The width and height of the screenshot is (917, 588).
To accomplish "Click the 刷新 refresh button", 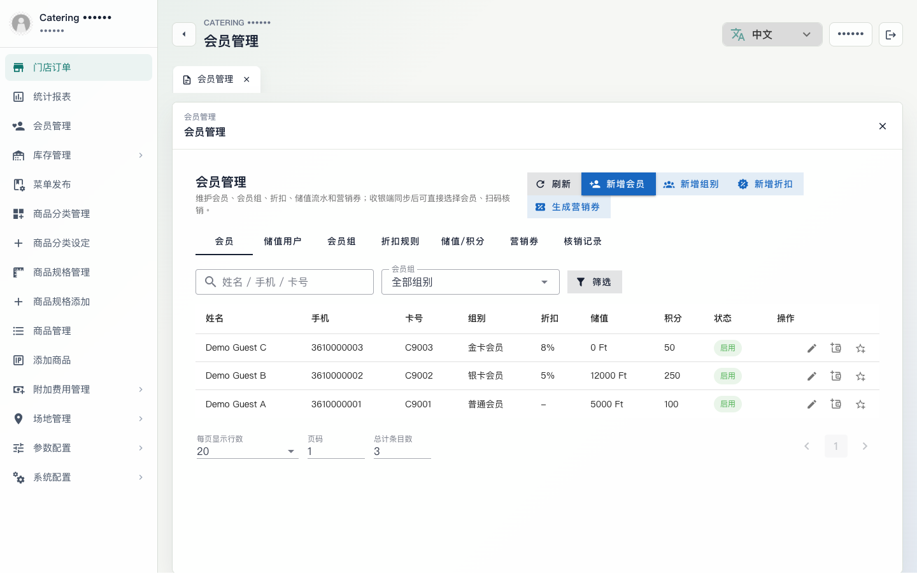I will point(554,184).
